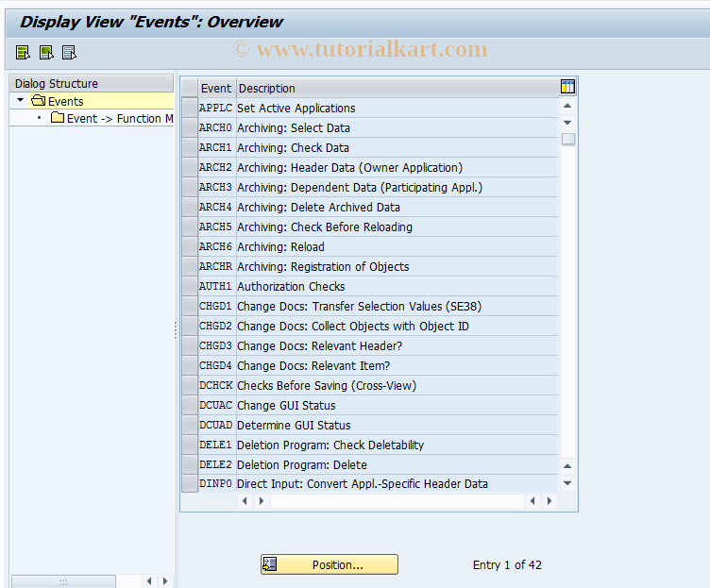Click 'Archiving: Delete Archived Data' cell
The image size is (710, 588).
tap(397, 207)
